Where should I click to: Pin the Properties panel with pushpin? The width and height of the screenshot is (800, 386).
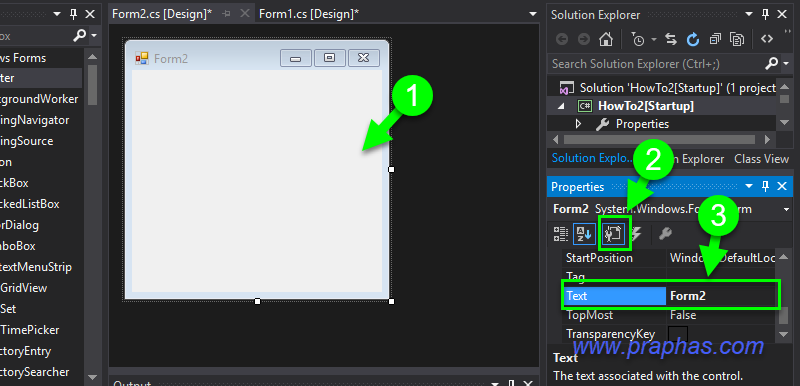coord(765,187)
